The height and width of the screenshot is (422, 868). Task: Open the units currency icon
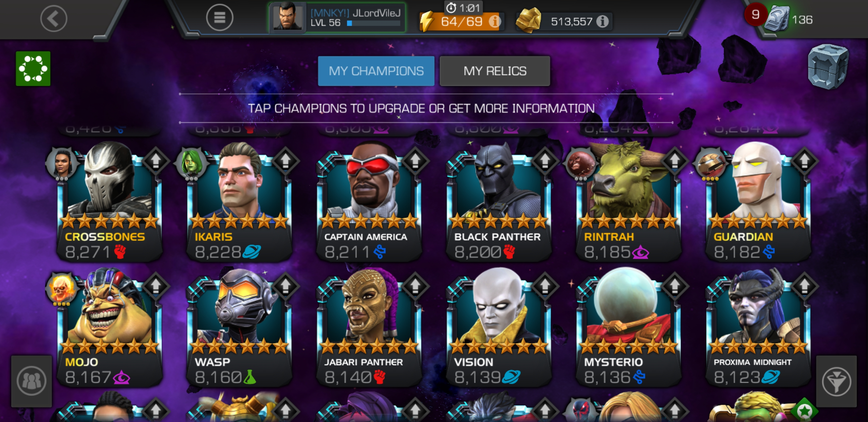(x=777, y=19)
